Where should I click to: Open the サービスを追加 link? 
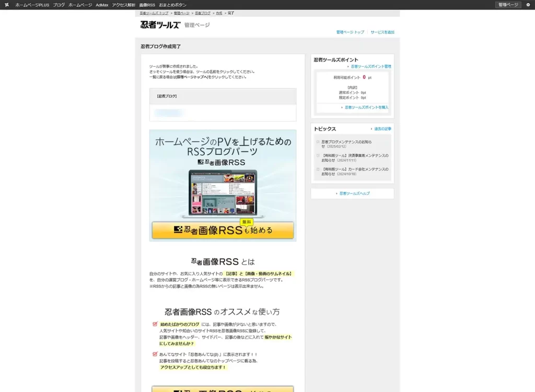click(x=382, y=32)
